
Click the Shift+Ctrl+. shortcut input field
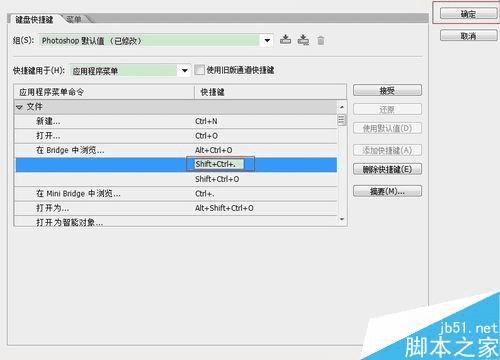point(220,164)
